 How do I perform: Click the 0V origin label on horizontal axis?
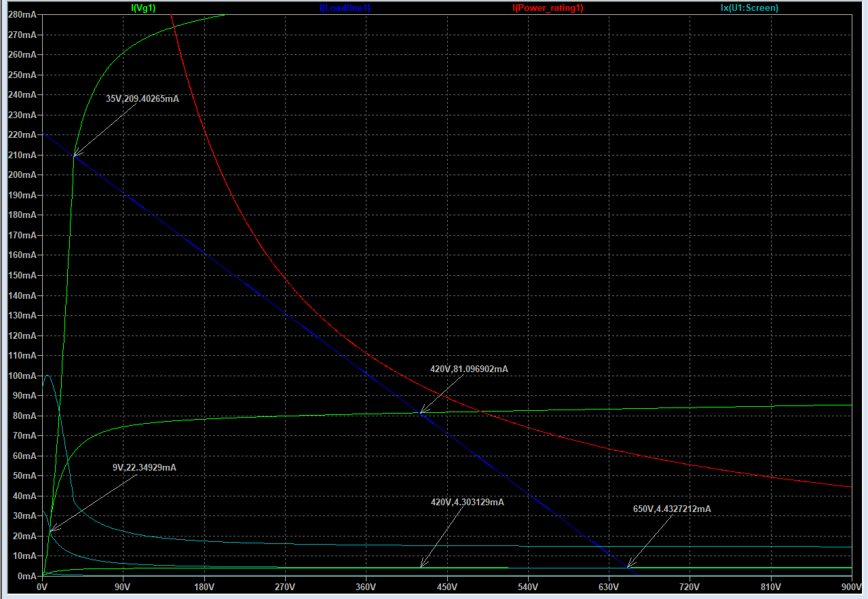point(42,587)
